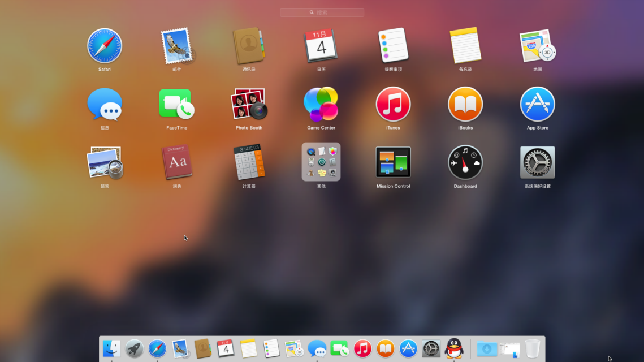Open Messages bubble icon in the Dock
Viewport: 644px width, 362px height.
(x=317, y=349)
